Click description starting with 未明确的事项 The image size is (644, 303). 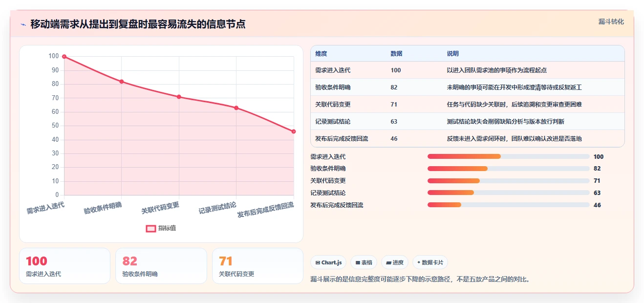coord(515,87)
